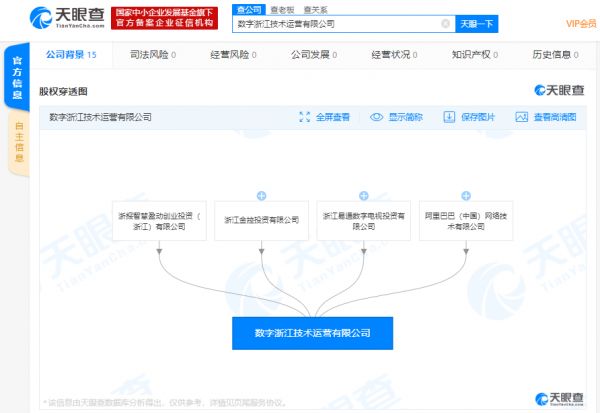The height and width of the screenshot is (413, 600).
Task: Click the eye icon for 显示简称
Action: tap(376, 117)
